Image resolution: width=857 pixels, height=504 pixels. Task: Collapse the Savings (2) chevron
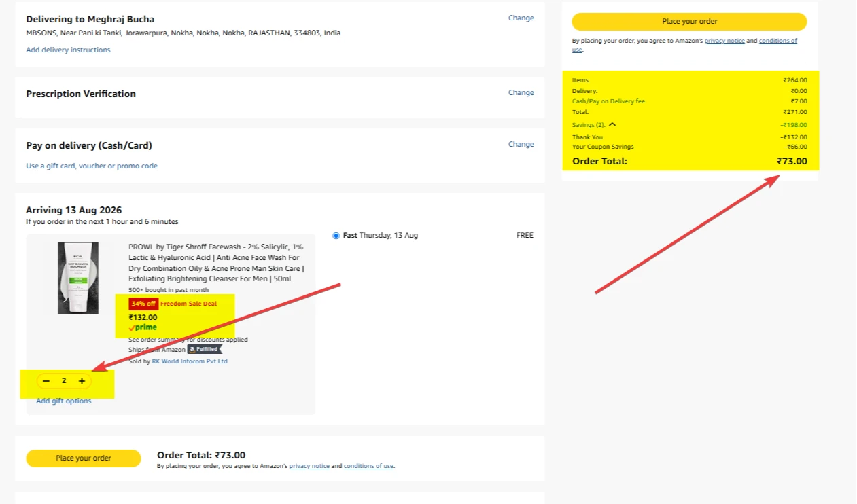click(x=612, y=124)
